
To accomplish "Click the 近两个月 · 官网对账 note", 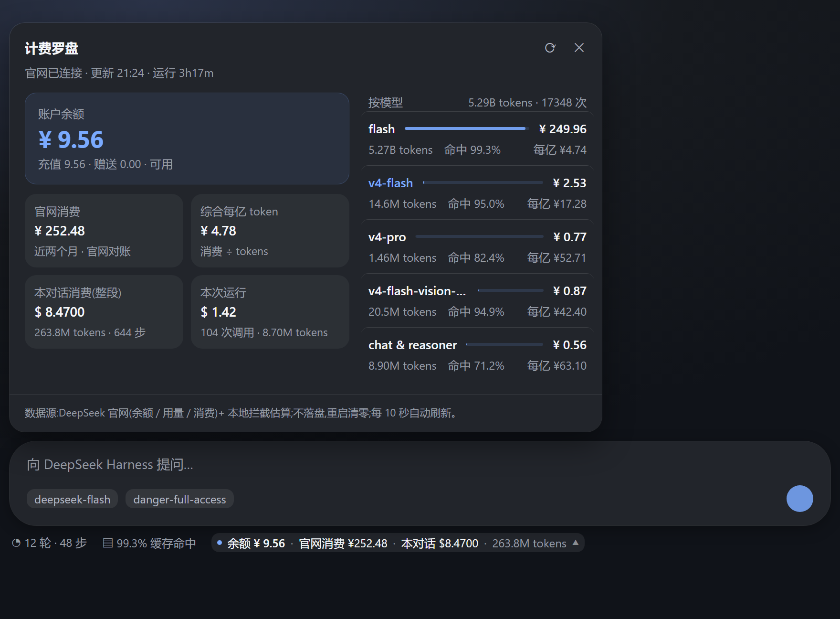I will [x=83, y=251].
